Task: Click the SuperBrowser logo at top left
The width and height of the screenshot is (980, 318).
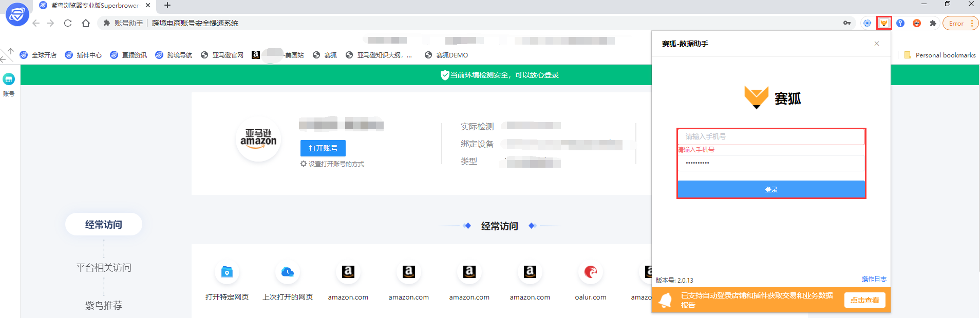Action: pos(17,14)
